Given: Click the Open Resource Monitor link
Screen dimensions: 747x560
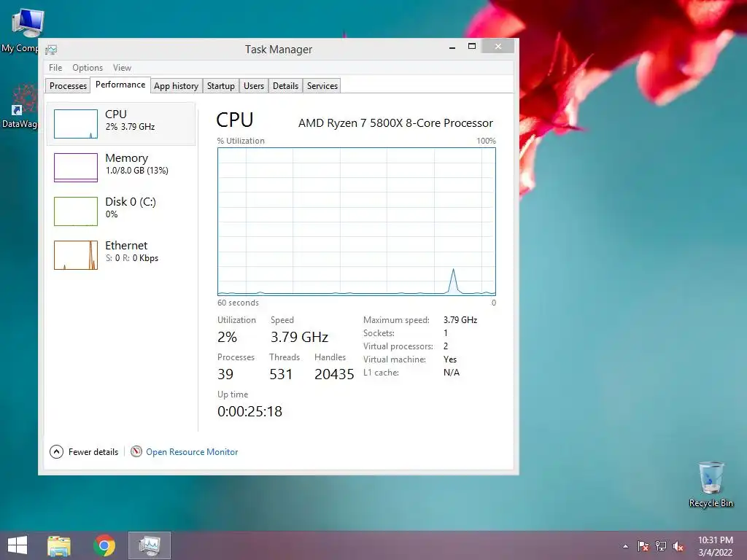Looking at the screenshot, I should tap(192, 452).
